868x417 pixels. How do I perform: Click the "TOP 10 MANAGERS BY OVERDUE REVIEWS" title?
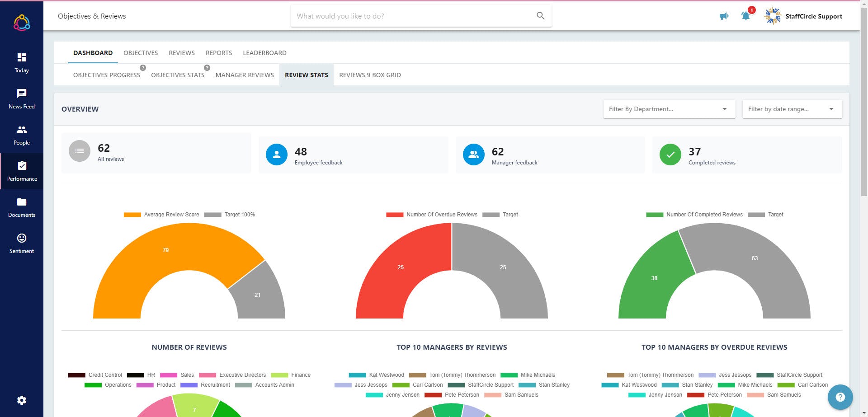(x=714, y=347)
